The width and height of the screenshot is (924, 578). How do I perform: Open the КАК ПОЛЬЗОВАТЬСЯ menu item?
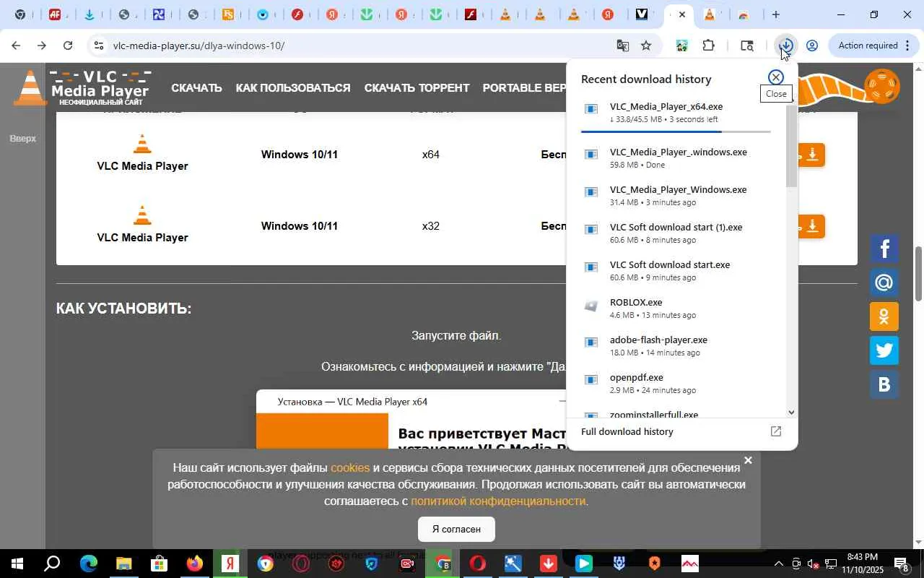293,88
